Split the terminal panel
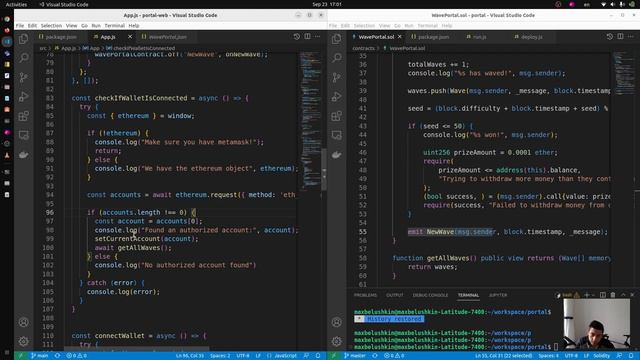The width and height of the screenshot is (640, 360). click(603, 295)
